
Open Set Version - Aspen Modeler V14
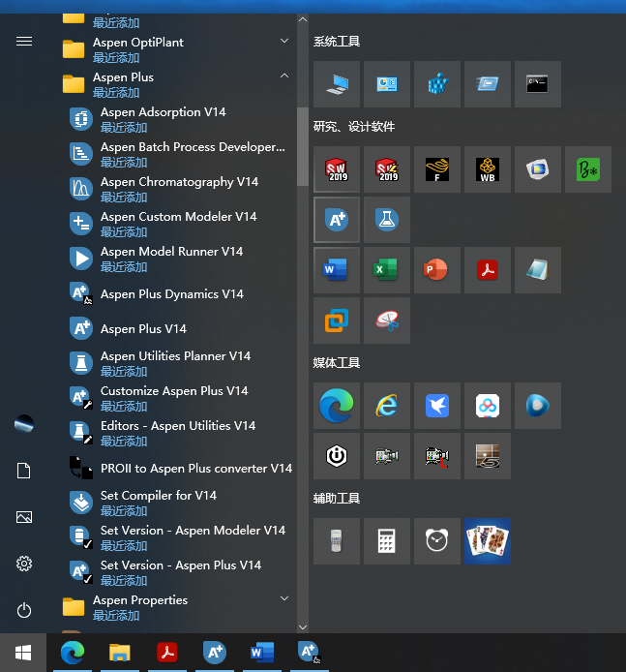178,537
